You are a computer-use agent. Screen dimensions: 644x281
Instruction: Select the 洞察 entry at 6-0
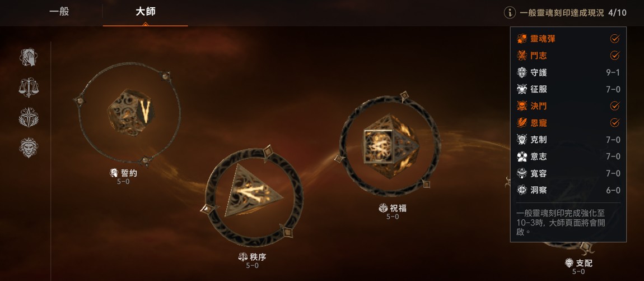(568, 190)
